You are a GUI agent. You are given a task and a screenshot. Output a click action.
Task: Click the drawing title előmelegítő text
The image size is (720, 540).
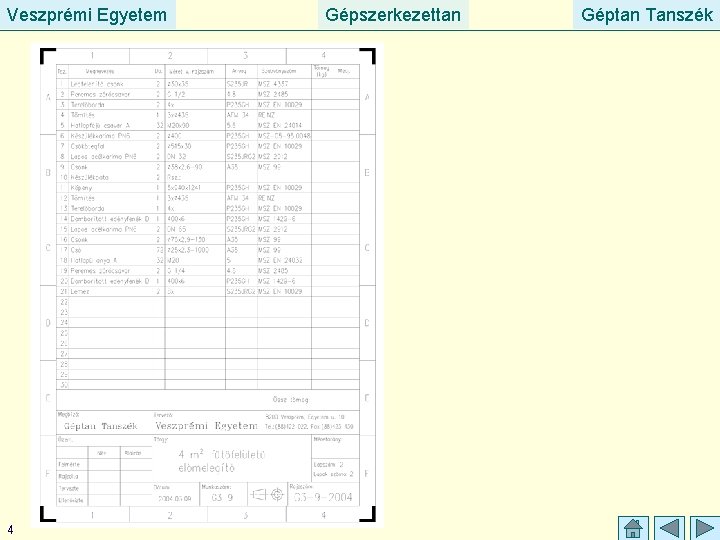coord(207,468)
